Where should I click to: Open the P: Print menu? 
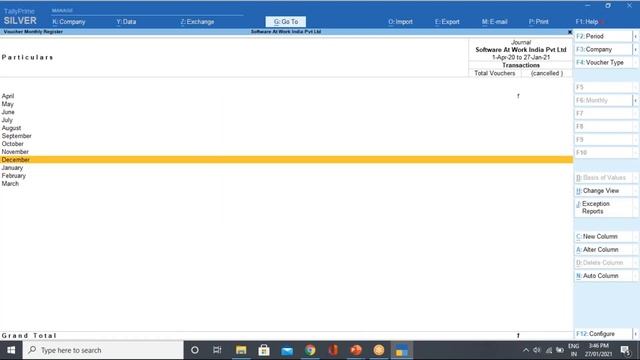coord(538,22)
